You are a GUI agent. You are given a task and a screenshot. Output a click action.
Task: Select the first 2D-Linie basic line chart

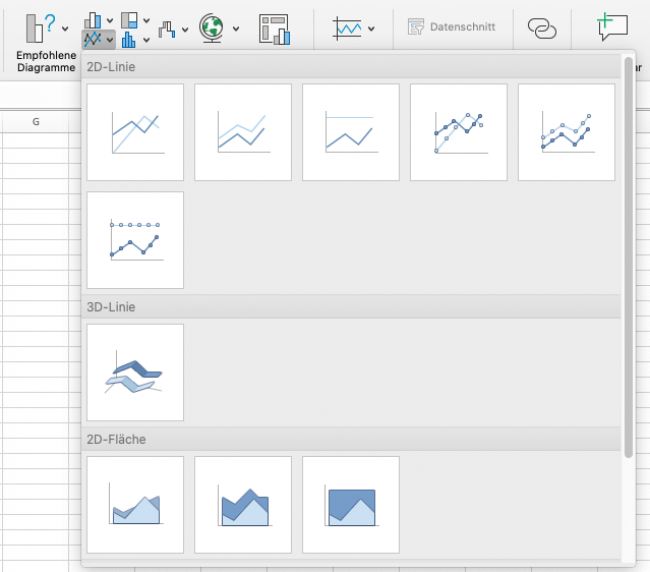pos(136,132)
